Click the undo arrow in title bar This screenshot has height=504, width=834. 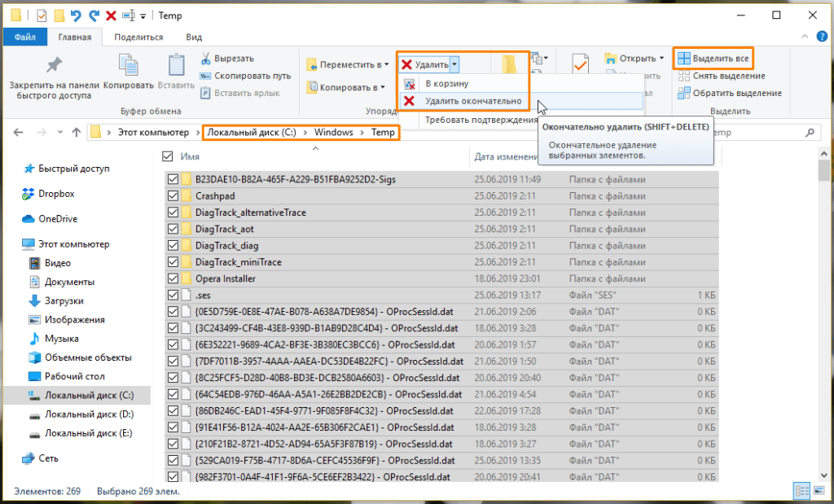(x=76, y=15)
